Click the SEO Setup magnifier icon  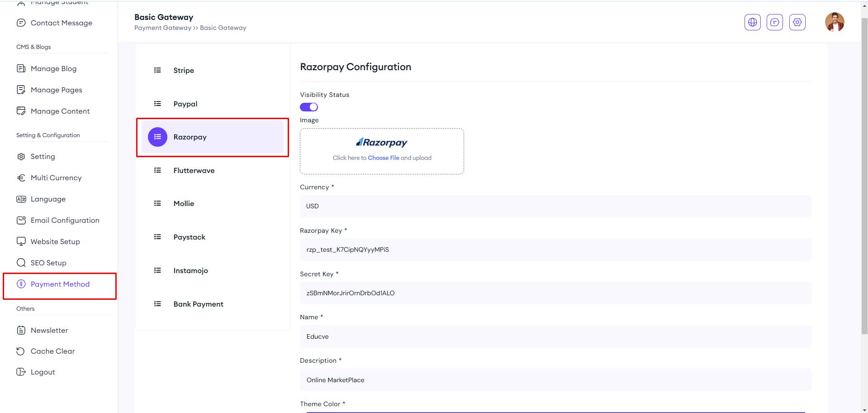point(21,263)
